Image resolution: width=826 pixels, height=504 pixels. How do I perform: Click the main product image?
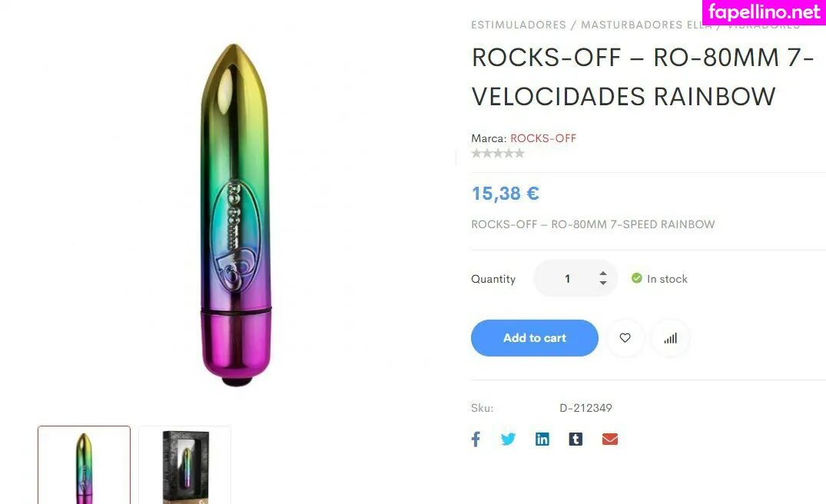(x=237, y=215)
